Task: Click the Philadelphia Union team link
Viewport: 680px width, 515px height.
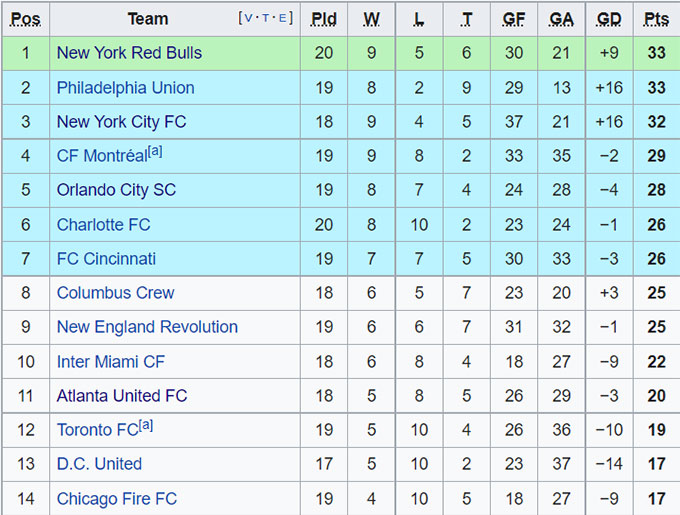Action: coord(125,88)
